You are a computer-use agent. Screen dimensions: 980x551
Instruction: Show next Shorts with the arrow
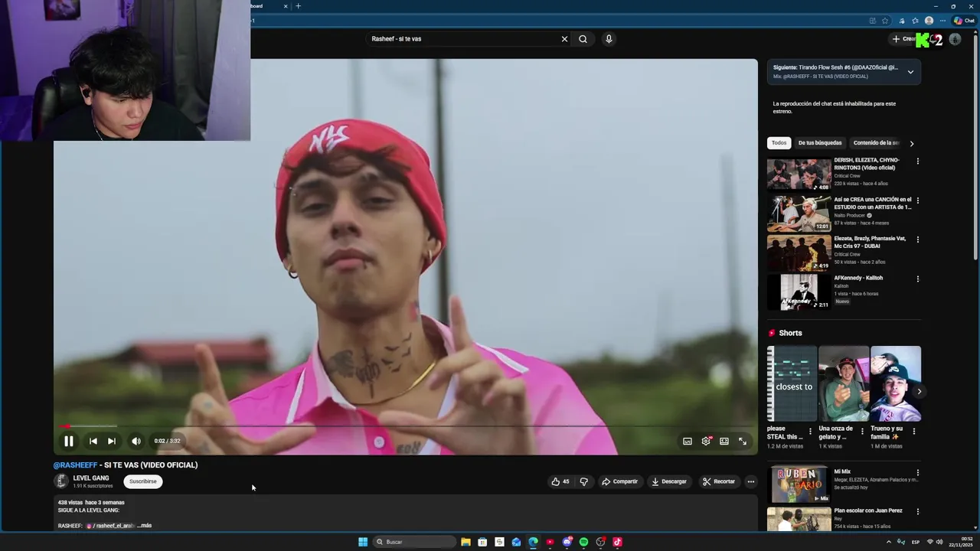(919, 392)
